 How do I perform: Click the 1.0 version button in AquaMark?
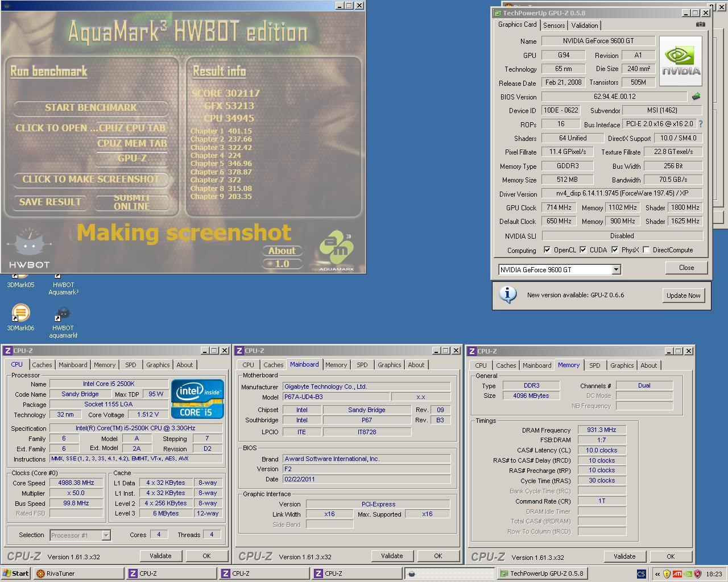pos(282,264)
